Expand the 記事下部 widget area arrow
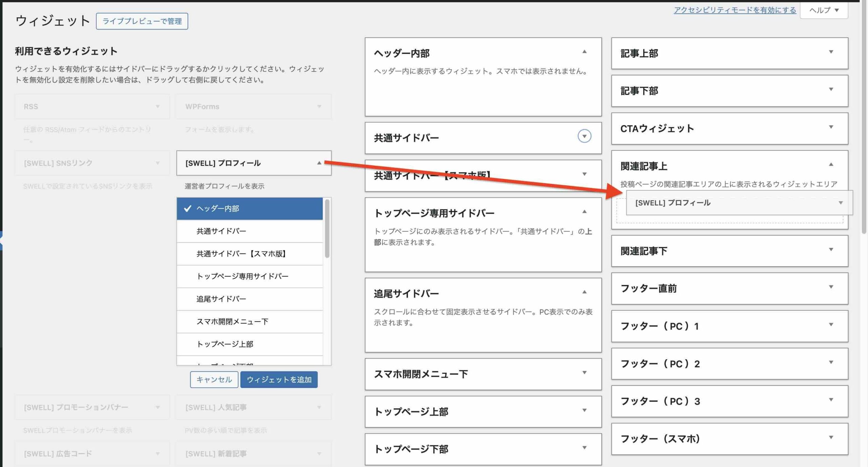The width and height of the screenshot is (868, 467). [831, 89]
